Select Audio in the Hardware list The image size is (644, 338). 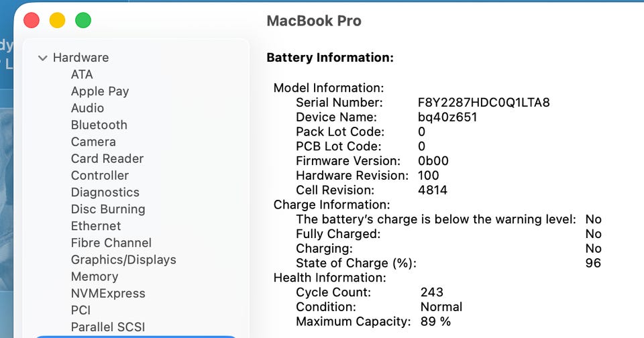click(x=87, y=108)
